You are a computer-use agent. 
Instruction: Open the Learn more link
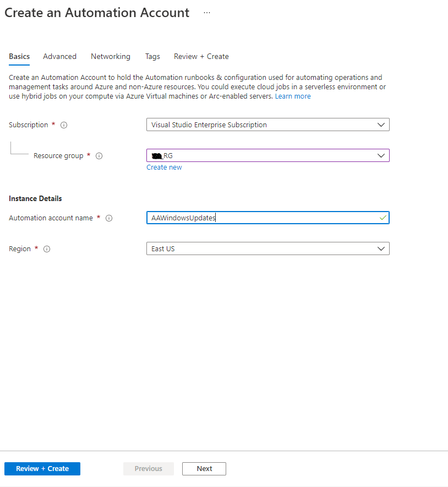pos(293,96)
